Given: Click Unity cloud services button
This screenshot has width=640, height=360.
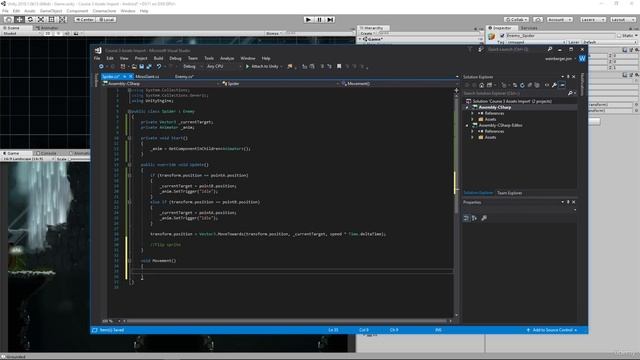Looking at the screenshot, I should 538,20.
